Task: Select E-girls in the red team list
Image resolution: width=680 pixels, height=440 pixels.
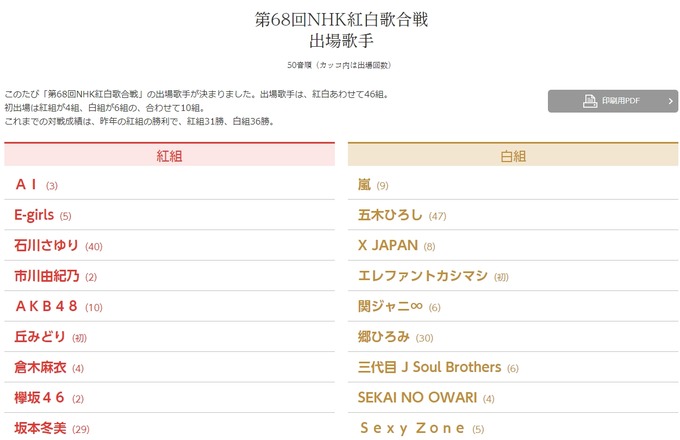Action: coord(35,215)
